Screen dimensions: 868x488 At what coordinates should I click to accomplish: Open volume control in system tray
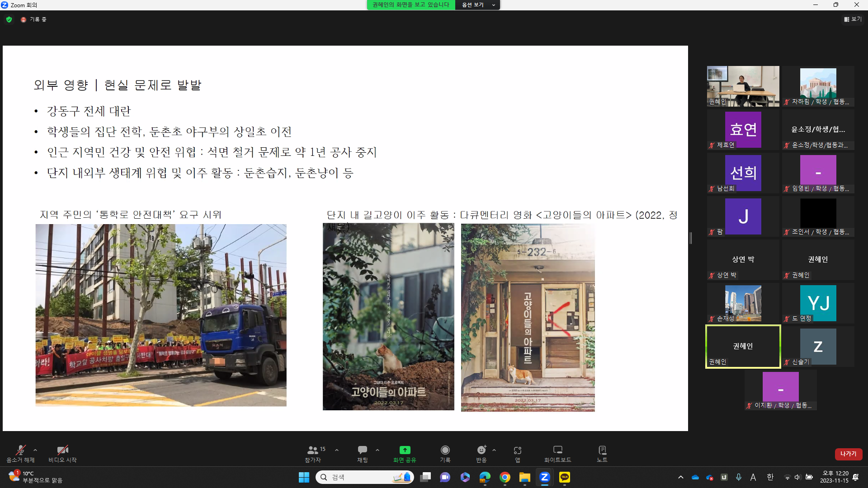click(797, 477)
